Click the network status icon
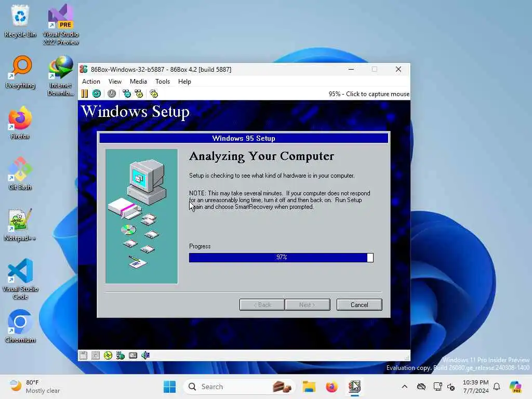Viewport: 532px width, 399px height. 121,355
